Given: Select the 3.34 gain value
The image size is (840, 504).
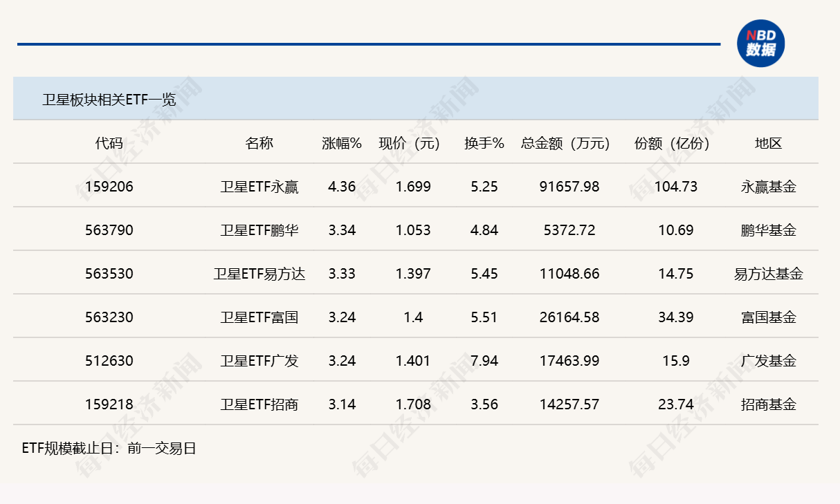Looking at the screenshot, I should coord(342,230).
